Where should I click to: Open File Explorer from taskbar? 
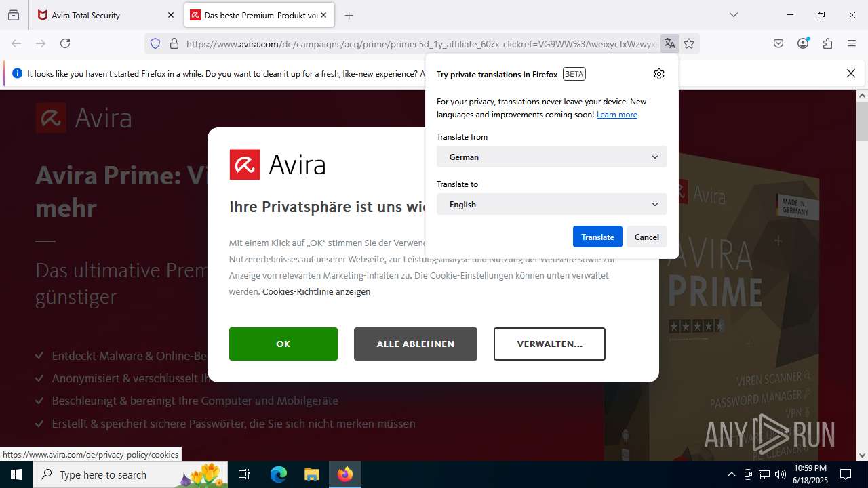(311, 474)
